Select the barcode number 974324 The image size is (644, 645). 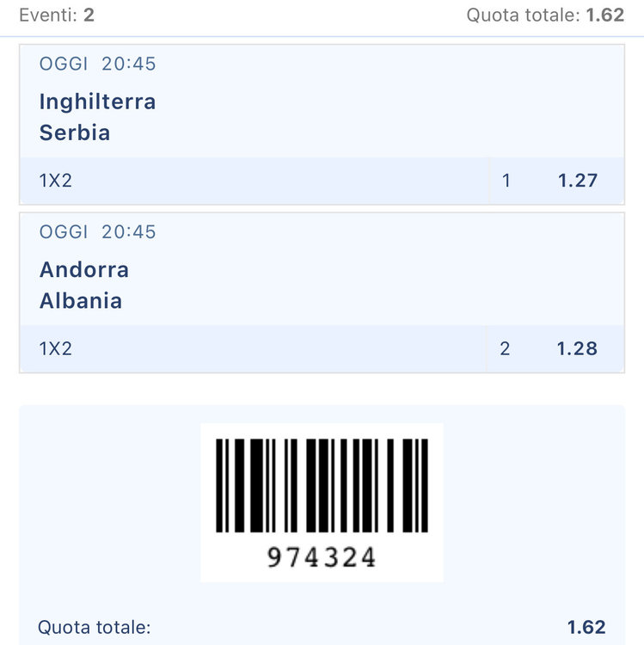point(322,558)
